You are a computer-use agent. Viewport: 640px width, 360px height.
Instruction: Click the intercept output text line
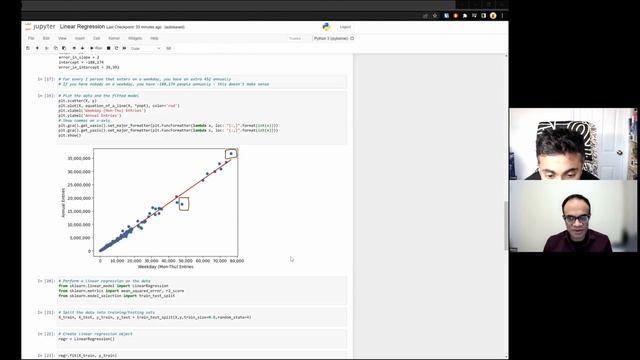[81, 62]
